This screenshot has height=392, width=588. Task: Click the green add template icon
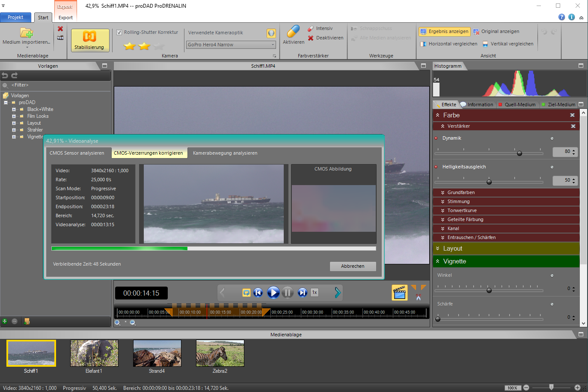click(5, 321)
